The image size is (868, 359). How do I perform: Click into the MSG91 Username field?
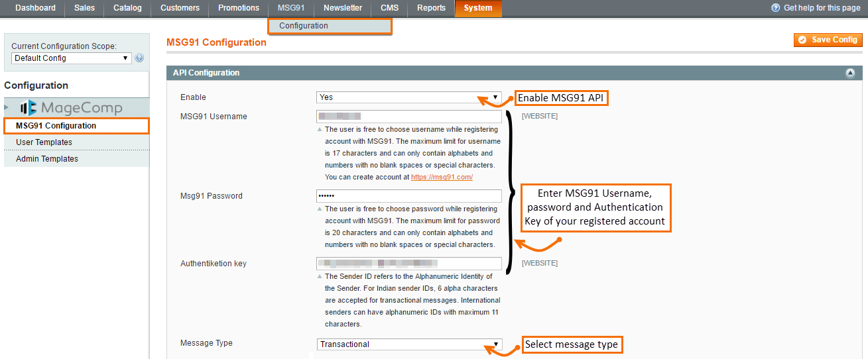(x=408, y=117)
